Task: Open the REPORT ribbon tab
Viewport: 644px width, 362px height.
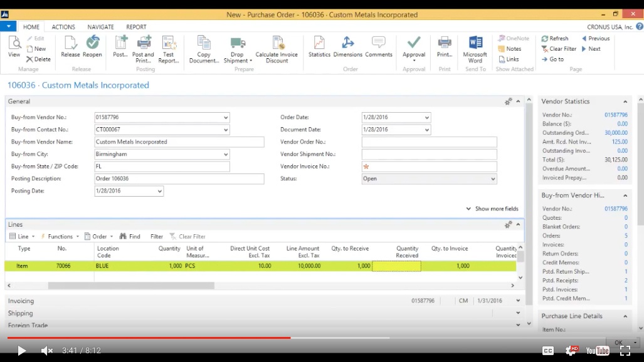Action: (x=136, y=27)
